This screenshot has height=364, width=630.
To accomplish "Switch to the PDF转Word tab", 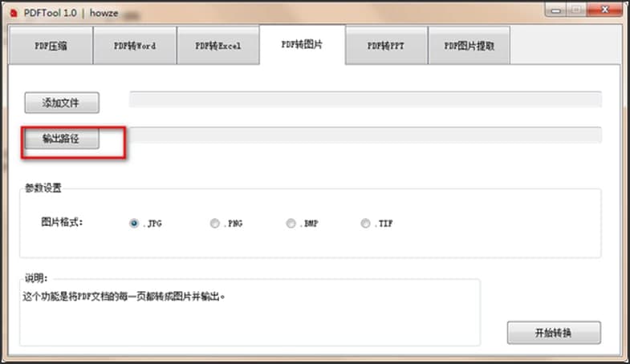I will pyautogui.click(x=135, y=46).
